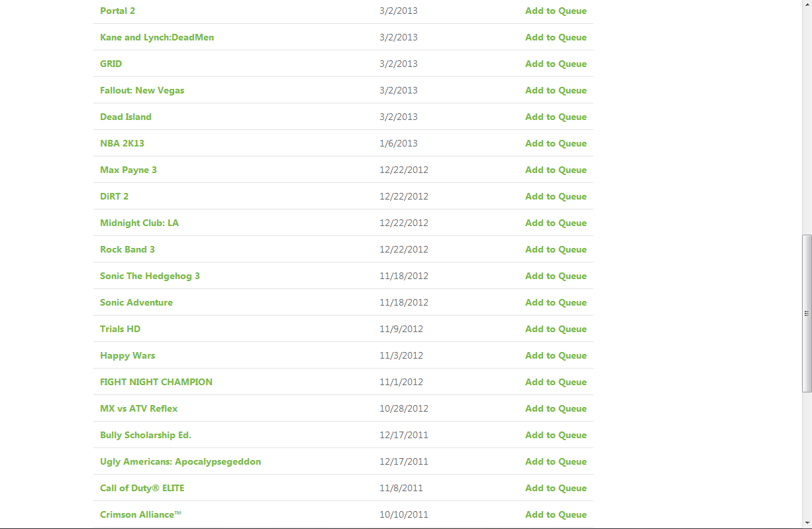Open Kane and Lynch:DeadMen game page
Screen dimensions: 812x529
[157, 37]
